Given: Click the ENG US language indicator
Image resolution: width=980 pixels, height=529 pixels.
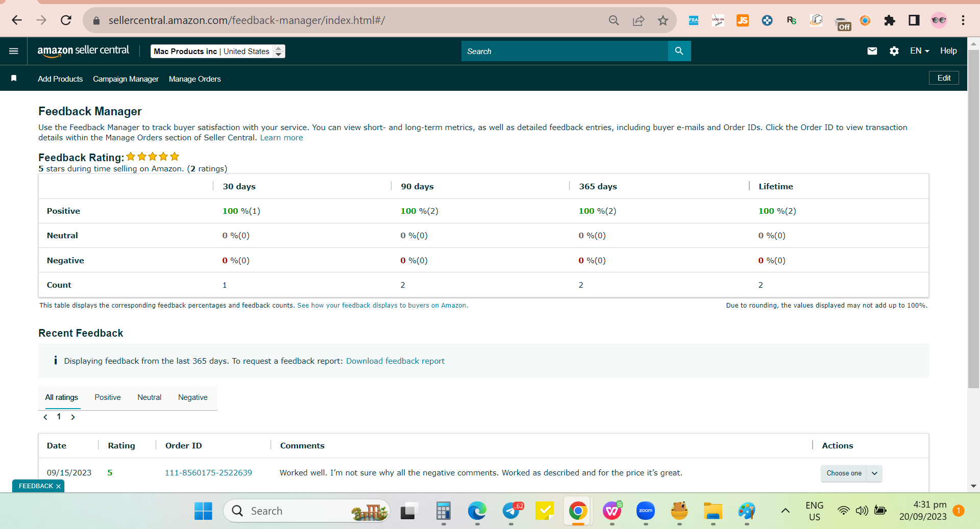Looking at the screenshot, I should (814, 511).
